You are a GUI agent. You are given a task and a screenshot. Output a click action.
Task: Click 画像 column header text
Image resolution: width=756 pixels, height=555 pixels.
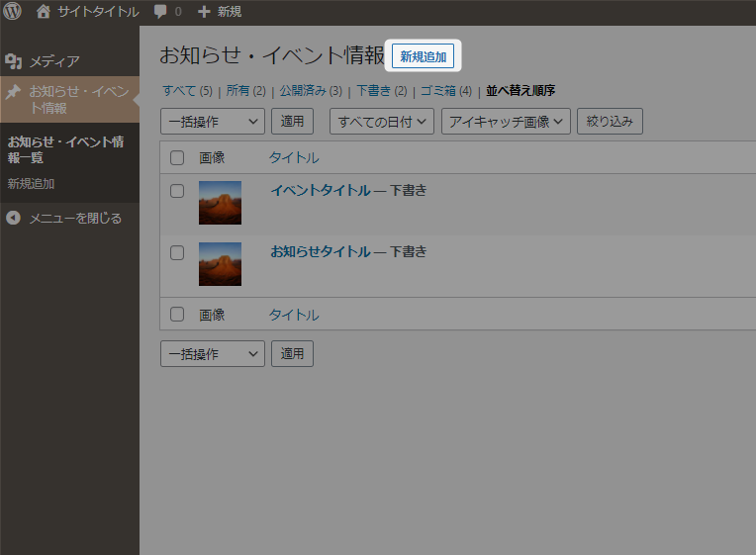[212, 157]
